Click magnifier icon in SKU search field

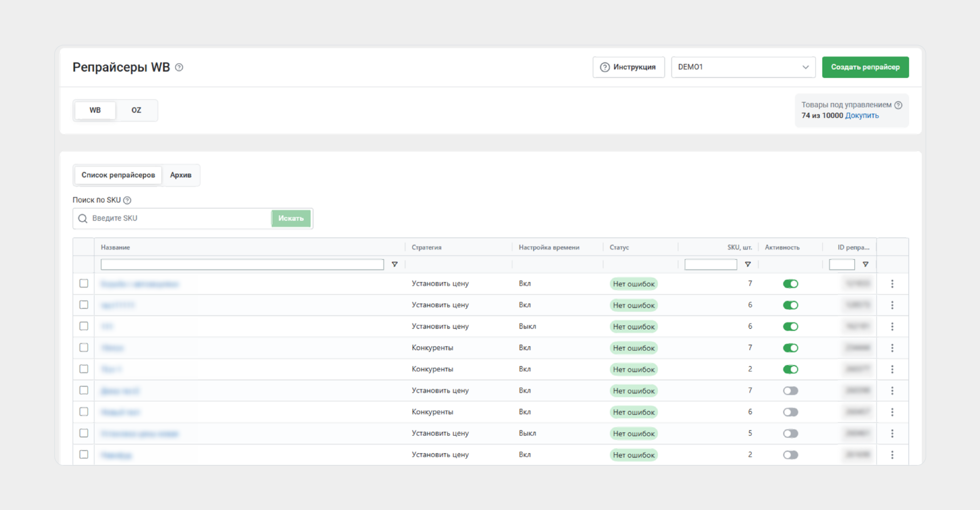(82, 219)
